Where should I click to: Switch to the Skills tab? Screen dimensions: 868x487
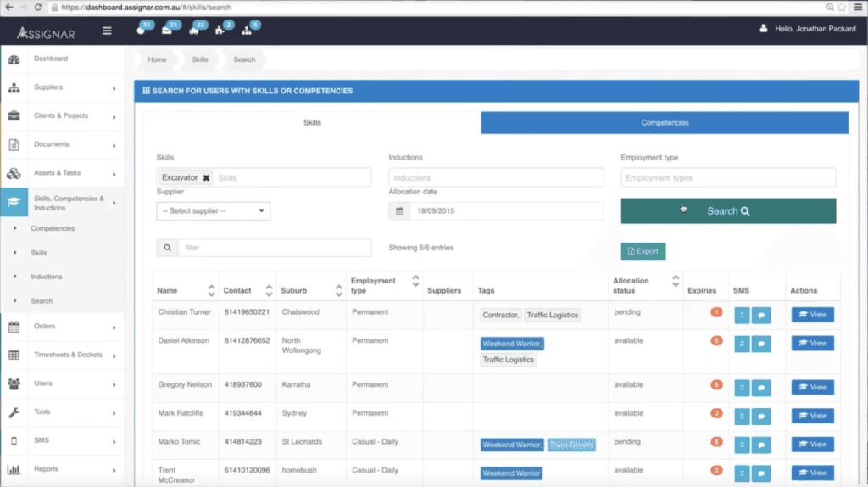(x=312, y=122)
